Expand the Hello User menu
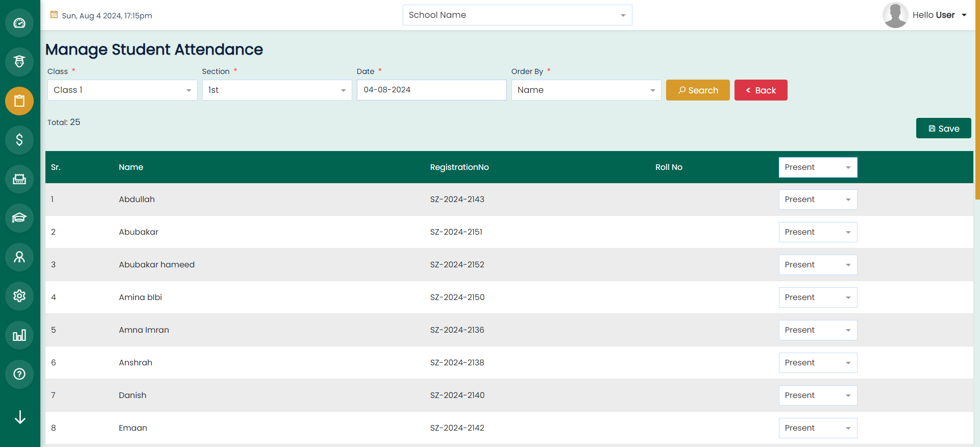 [x=939, y=15]
